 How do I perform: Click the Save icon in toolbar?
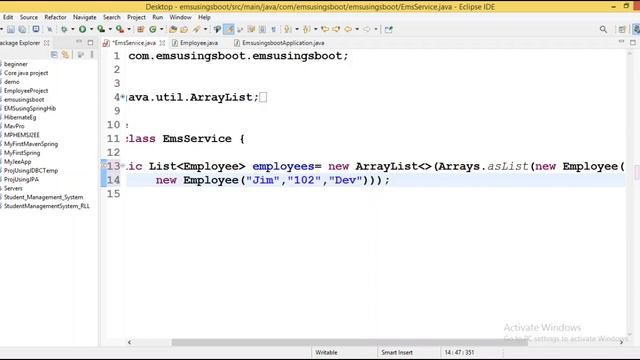(x=11, y=29)
